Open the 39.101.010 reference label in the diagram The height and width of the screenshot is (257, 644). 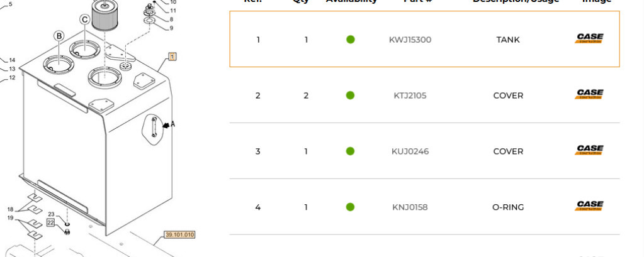180,235
